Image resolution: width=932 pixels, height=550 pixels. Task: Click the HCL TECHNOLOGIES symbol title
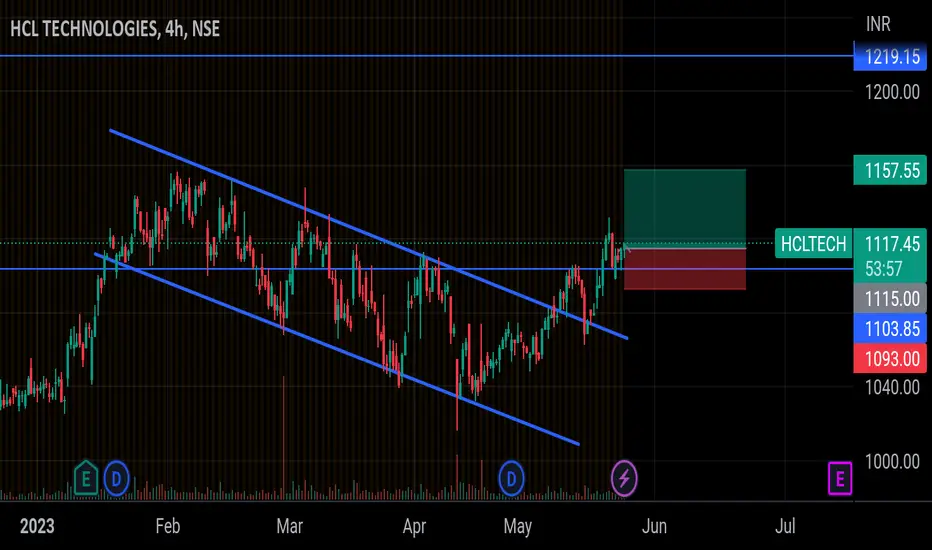(x=115, y=29)
